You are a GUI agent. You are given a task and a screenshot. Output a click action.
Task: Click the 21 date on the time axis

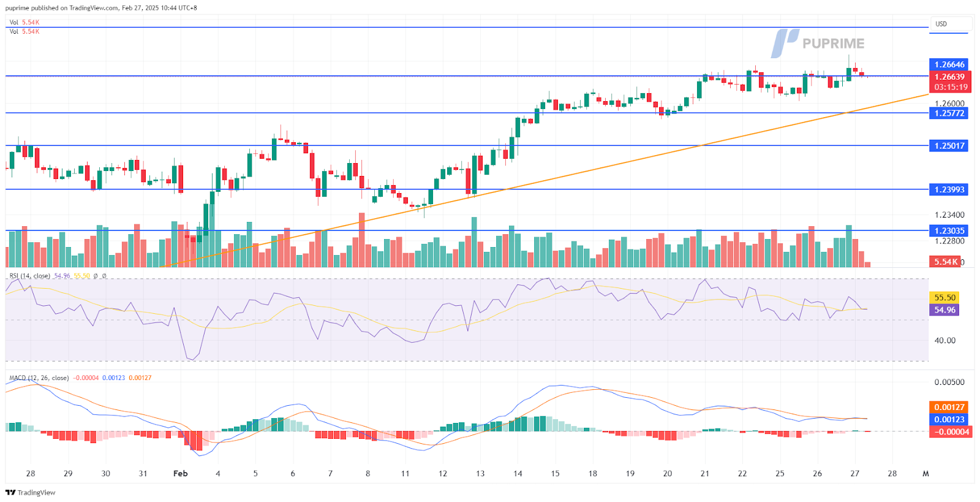pos(705,473)
